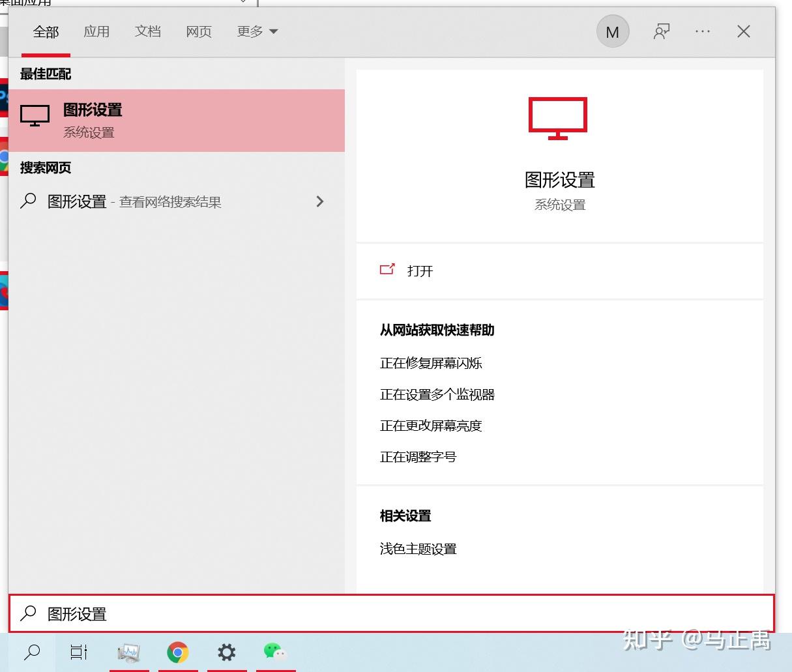Open Task View on the taskbar
792x672 pixels.
[x=79, y=652]
